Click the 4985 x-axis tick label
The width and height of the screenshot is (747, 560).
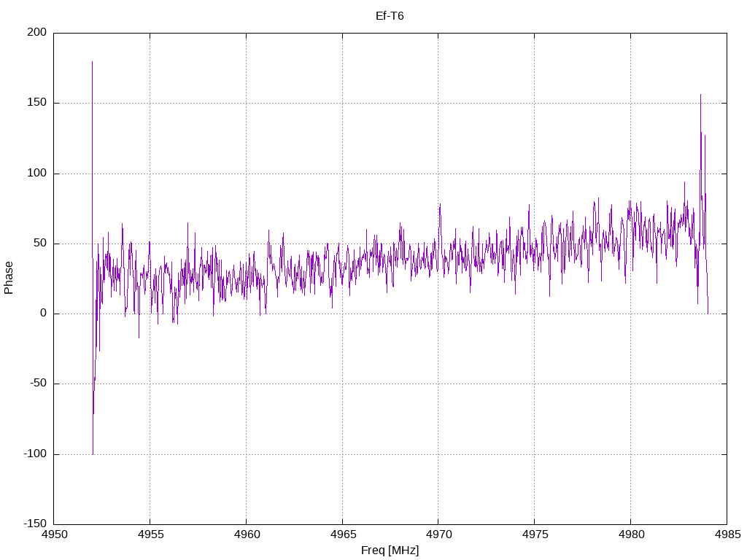click(727, 536)
